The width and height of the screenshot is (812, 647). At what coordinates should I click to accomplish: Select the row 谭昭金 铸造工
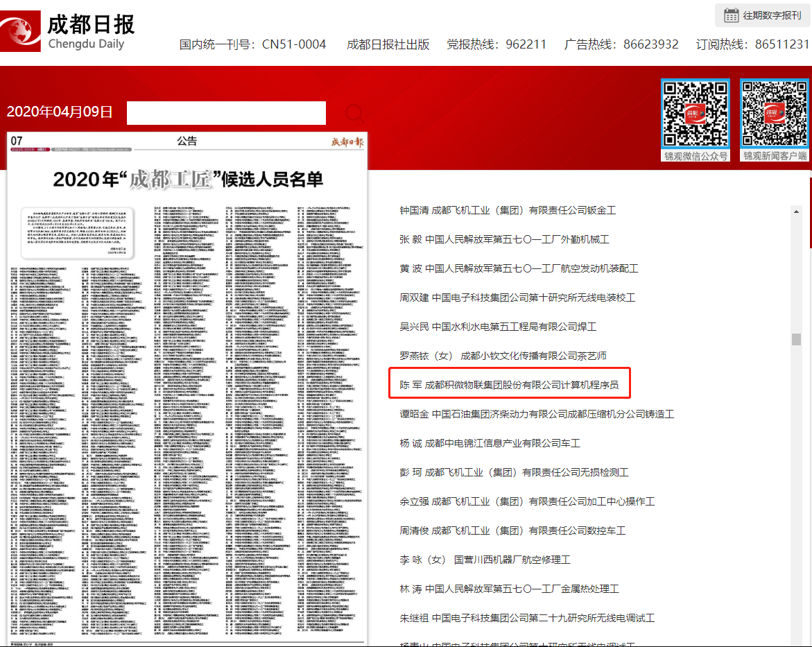tap(537, 414)
